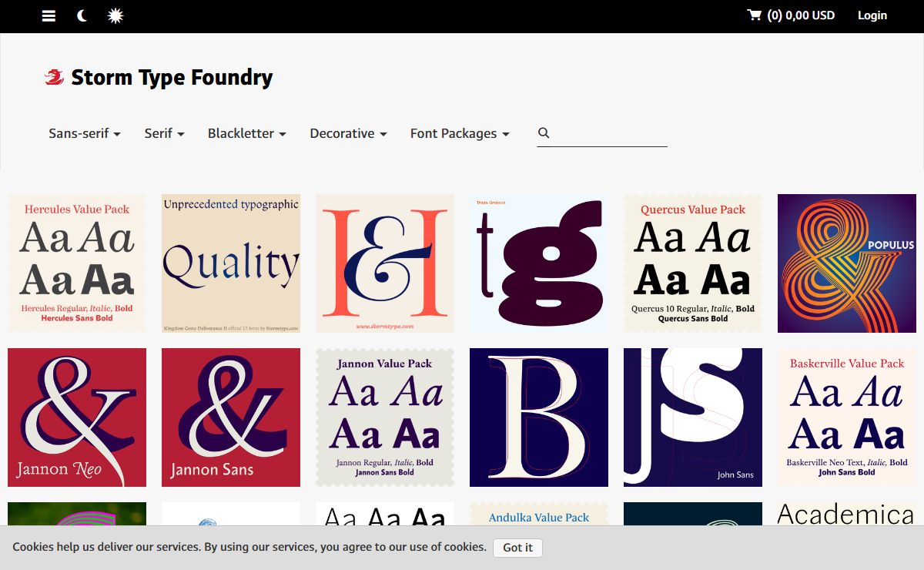924x570 pixels.
Task: Expand the Sans-serif dropdown
Action: pyautogui.click(x=85, y=133)
